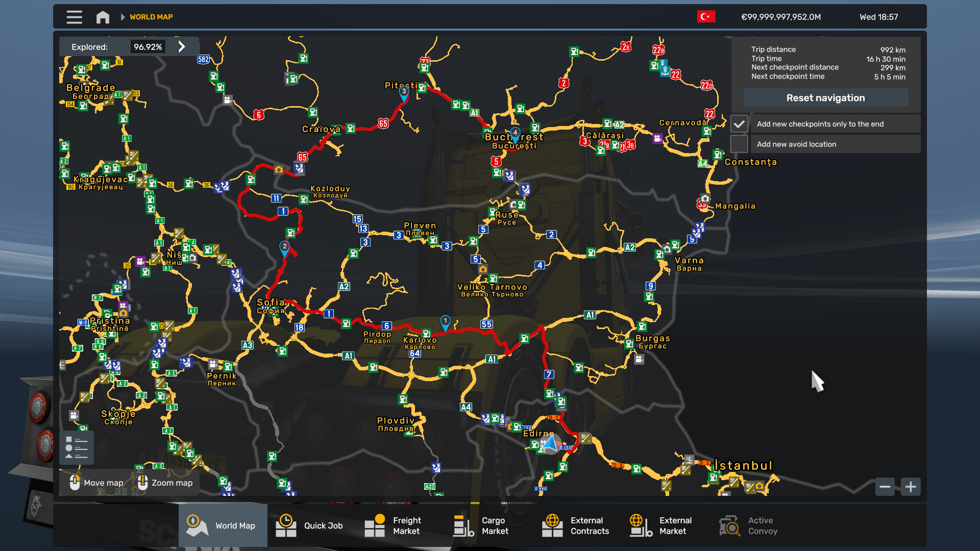Click the blue player truck arrow near Edirne
This screenshot has height=551, width=980.
551,443
